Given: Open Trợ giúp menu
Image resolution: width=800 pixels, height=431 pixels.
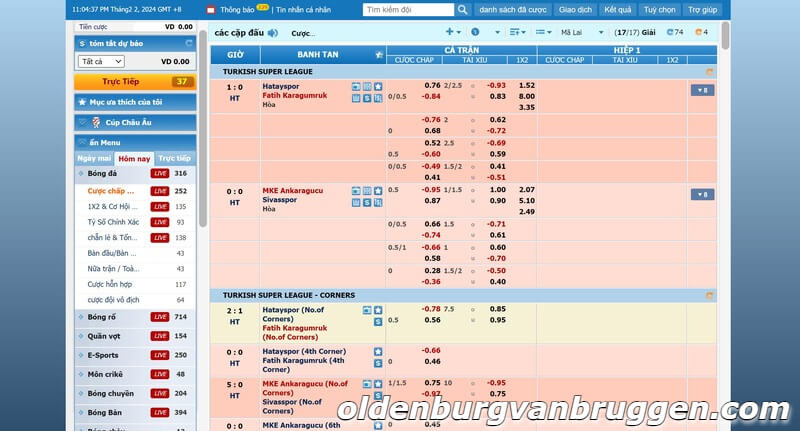Looking at the screenshot, I should [x=703, y=10].
